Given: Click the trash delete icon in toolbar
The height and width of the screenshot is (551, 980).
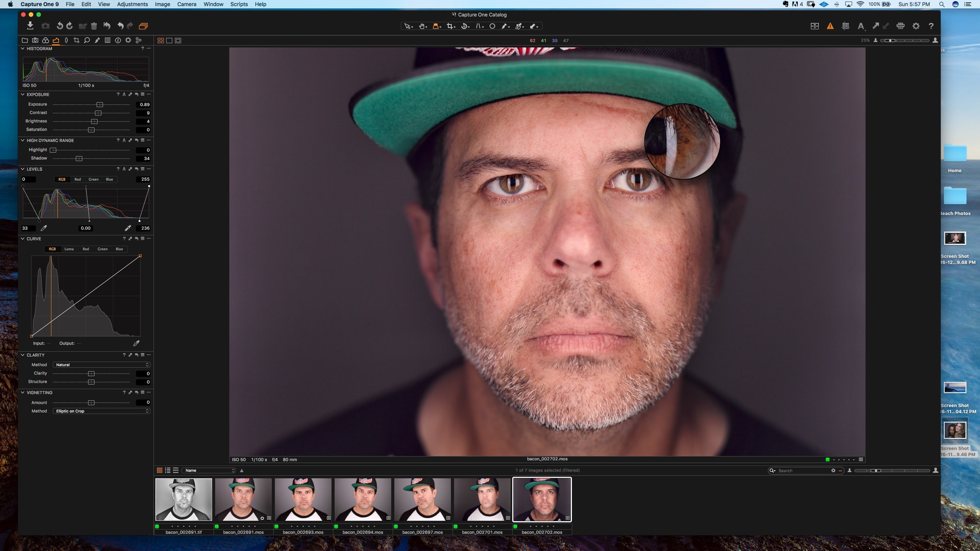Looking at the screenshot, I should (x=94, y=26).
